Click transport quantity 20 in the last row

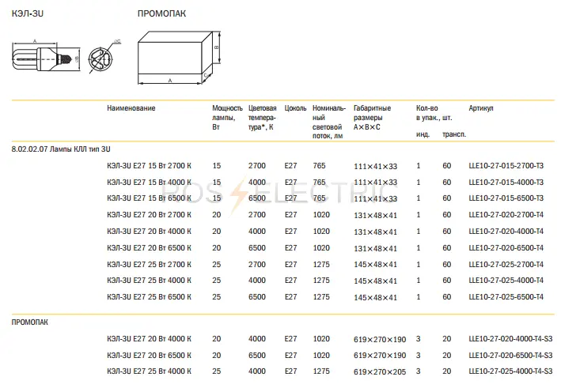(446, 371)
